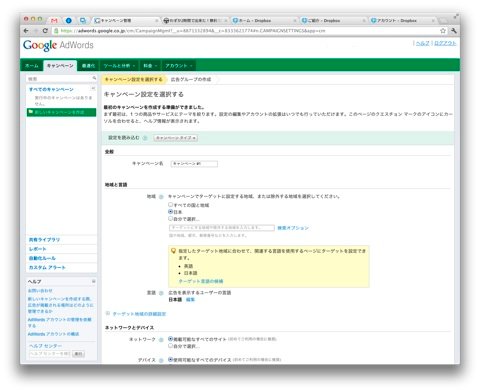Collapse the ヘルプ sidebar panel
The image size is (480, 392).
coord(94,282)
